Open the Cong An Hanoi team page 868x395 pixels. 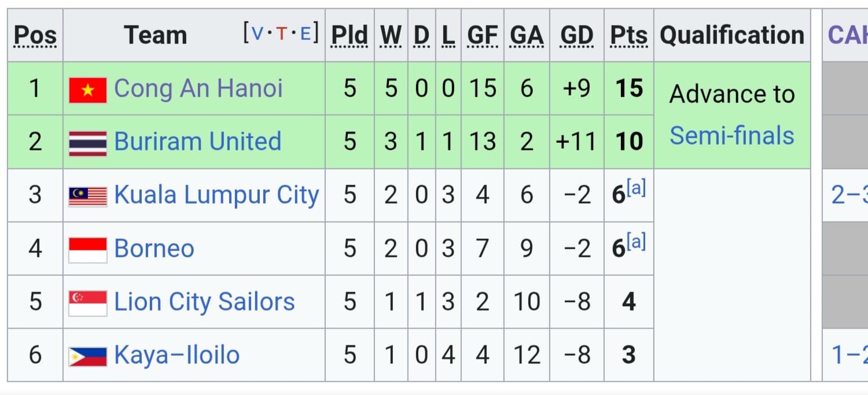[198, 88]
